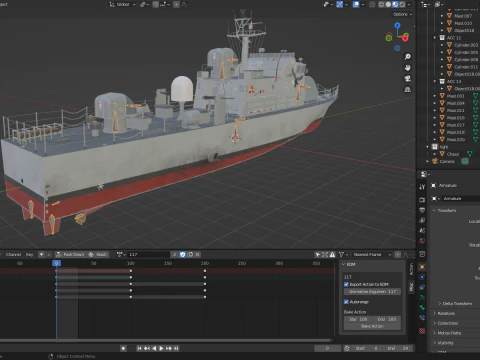The image size is (480, 360).
Task: Click the timeline horizontal scrollbar
Action: (x=166, y=340)
